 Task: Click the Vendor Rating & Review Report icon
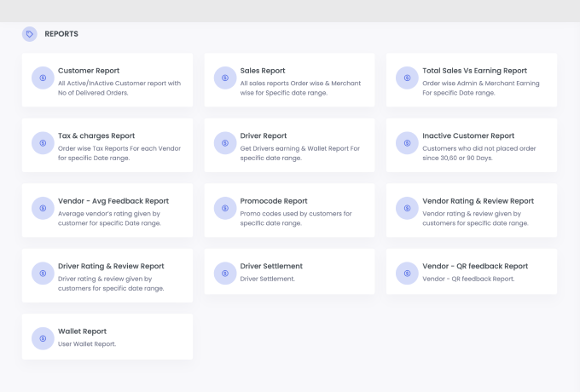click(407, 209)
